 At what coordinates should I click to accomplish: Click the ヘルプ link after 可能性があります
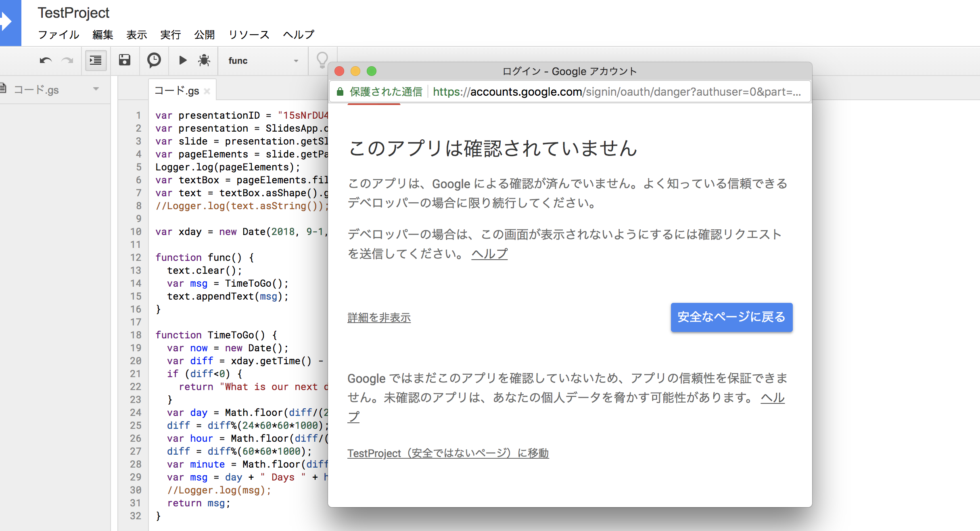pyautogui.click(x=773, y=398)
